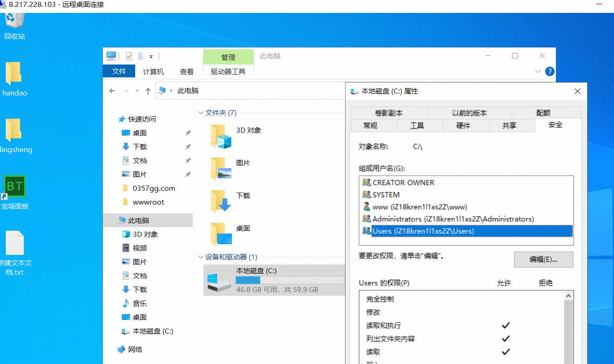The width and height of the screenshot is (614, 364).
Task: Select the 宝塔面板 BT shortcut icon
Action: (x=15, y=193)
